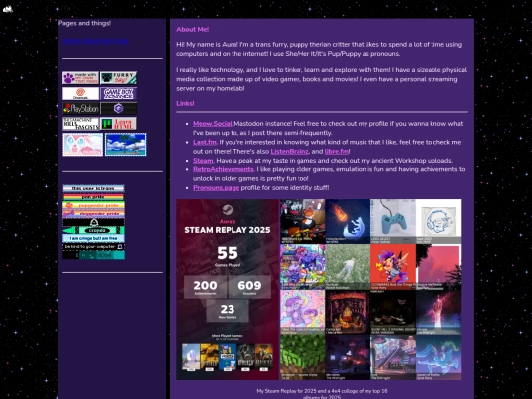Click 'This machine kills fascists' badge
Screen dimensions: 532x399
coord(81,124)
